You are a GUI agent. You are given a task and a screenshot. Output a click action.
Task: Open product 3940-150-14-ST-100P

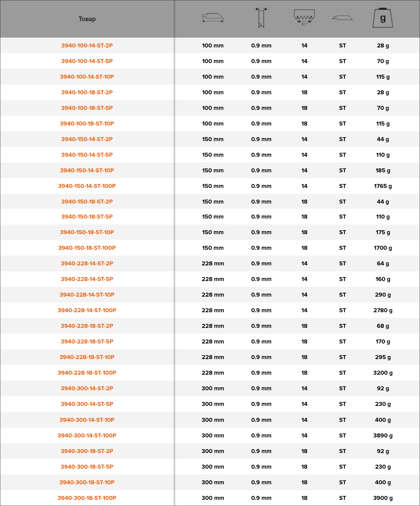click(87, 186)
